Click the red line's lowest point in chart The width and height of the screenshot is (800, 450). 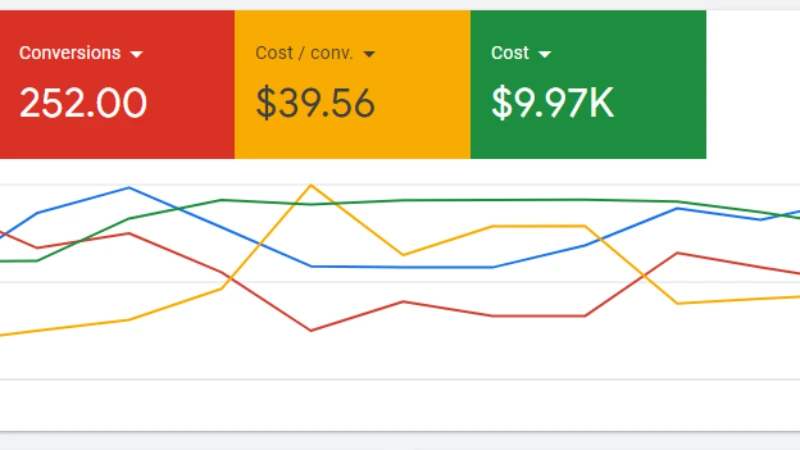point(311,331)
